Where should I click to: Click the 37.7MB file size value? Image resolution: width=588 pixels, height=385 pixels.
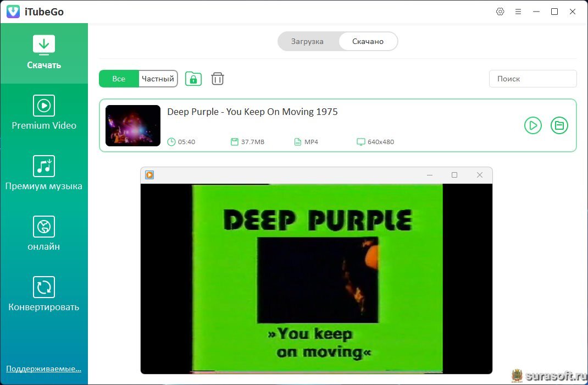click(x=253, y=142)
